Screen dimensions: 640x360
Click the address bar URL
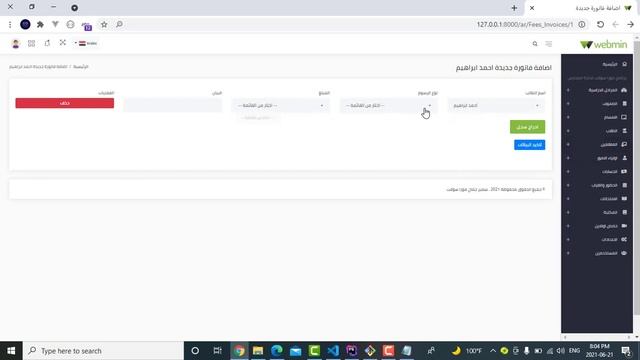pos(525,24)
